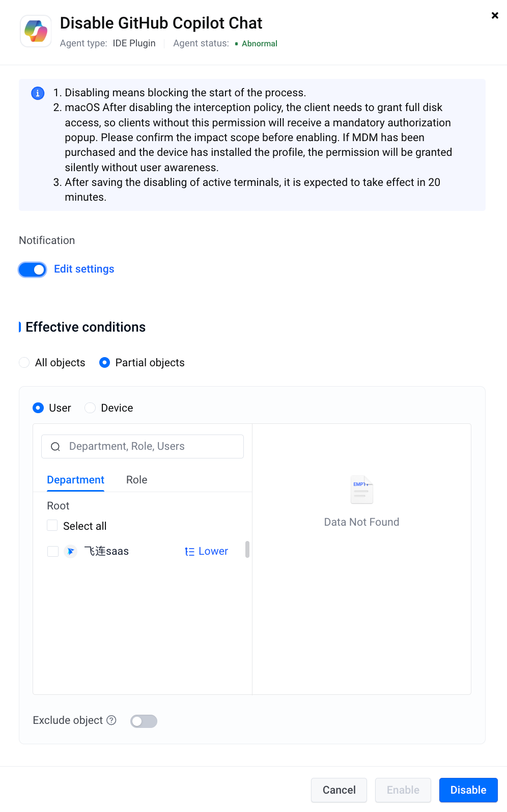The height and width of the screenshot is (812, 507).
Task: Open Edit settings link
Action: click(x=84, y=269)
